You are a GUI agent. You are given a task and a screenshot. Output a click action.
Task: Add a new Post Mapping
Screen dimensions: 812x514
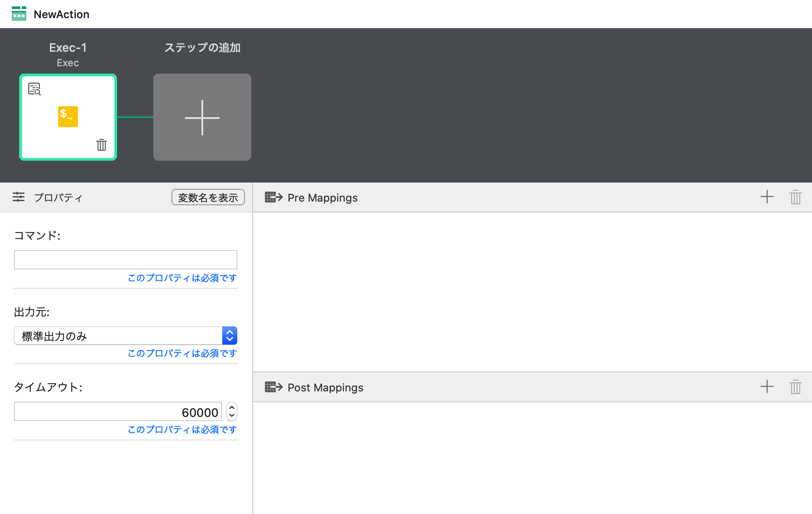tap(767, 387)
